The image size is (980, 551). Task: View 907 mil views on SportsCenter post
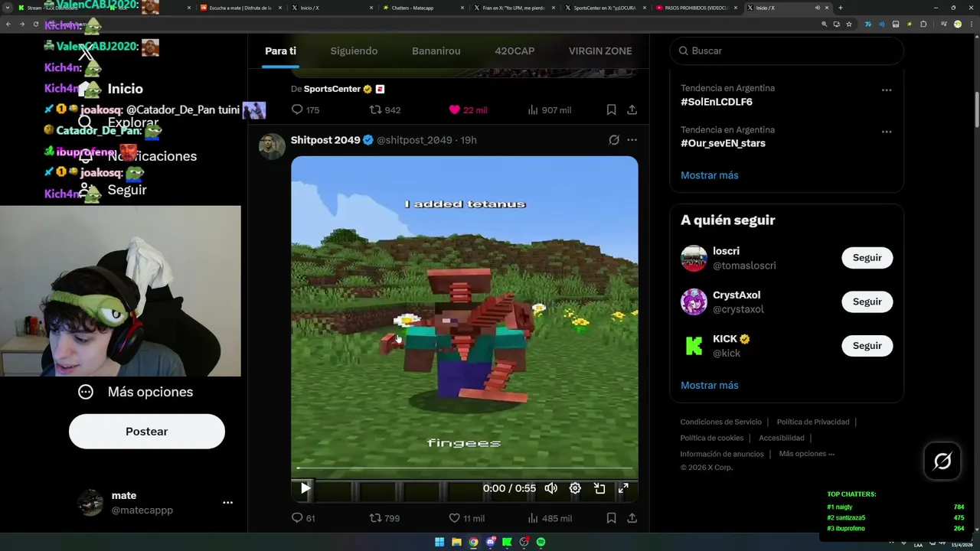[549, 110]
